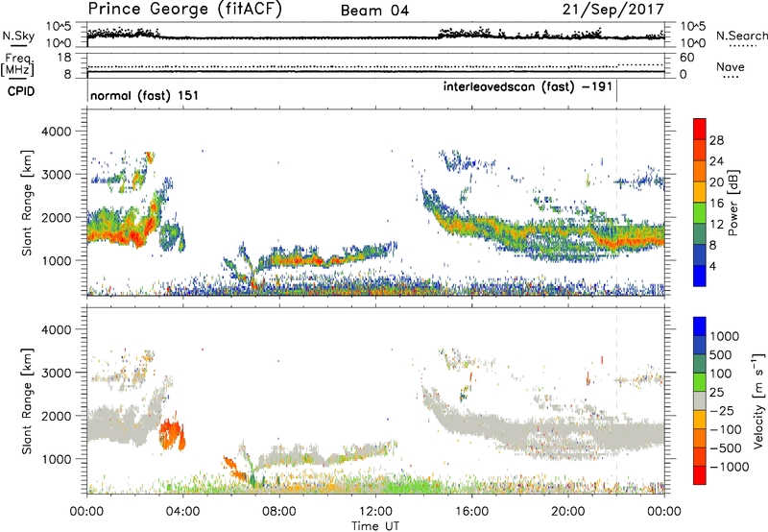Click the 'Power [dB]' colorbar label

(733, 203)
